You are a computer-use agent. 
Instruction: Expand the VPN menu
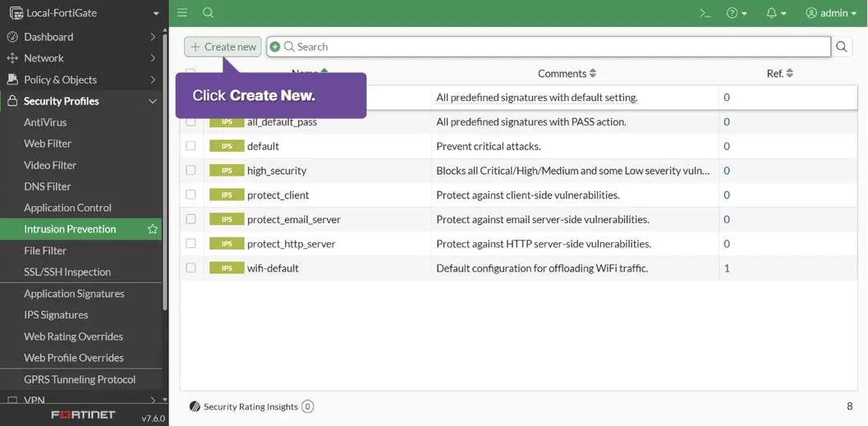(x=80, y=399)
